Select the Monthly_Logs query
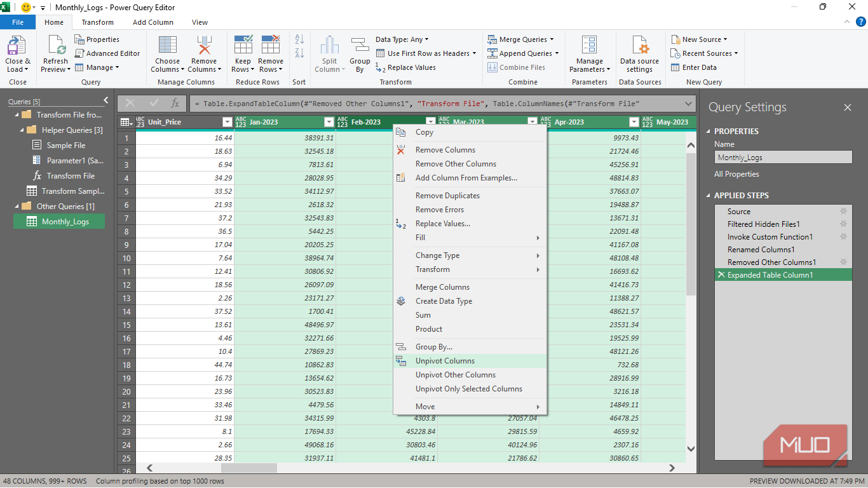Viewport: 868px width, 488px height. point(59,222)
